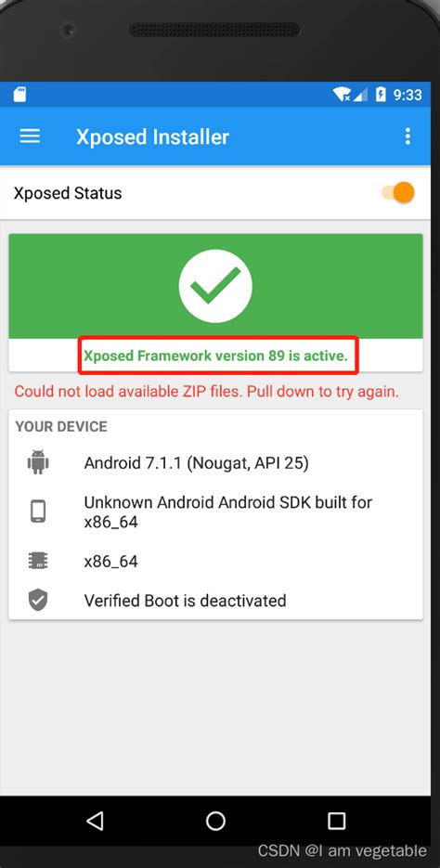Tap the Android home circle button
440x868 pixels.
click(x=215, y=821)
